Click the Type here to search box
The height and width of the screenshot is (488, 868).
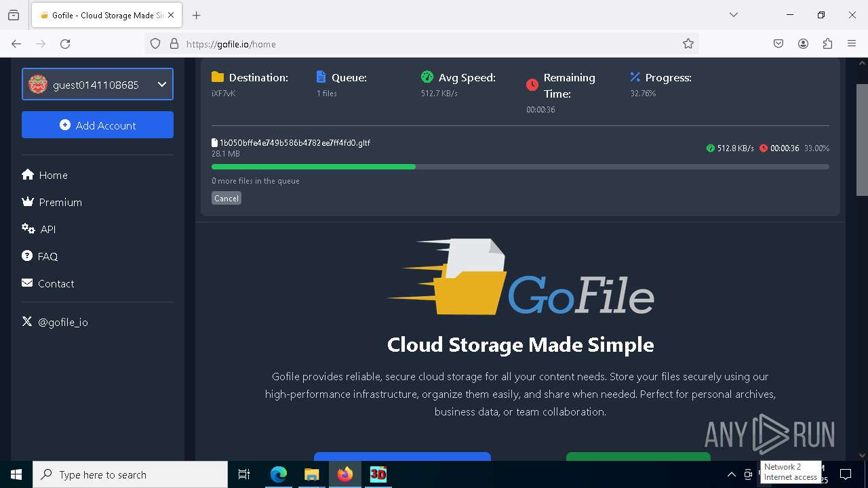[130, 474]
